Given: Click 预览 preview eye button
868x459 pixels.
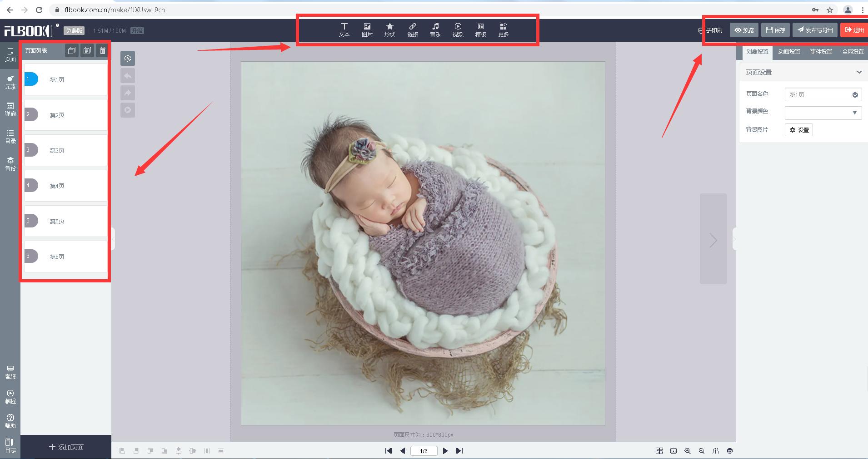Looking at the screenshot, I should click(744, 30).
